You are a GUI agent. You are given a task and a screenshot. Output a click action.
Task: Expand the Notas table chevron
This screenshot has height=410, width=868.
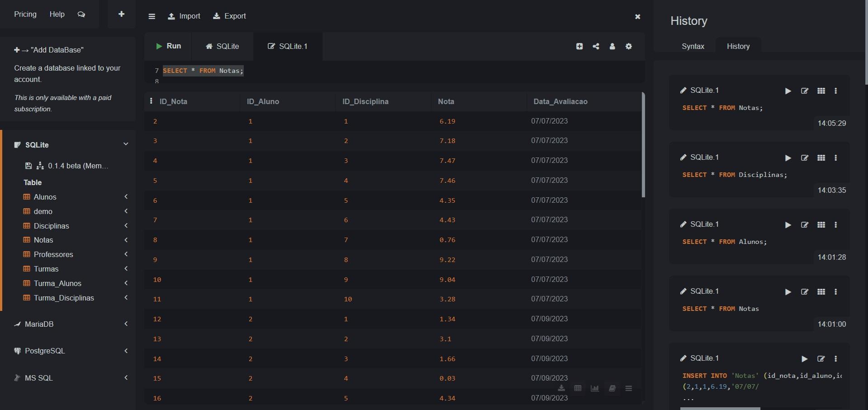click(x=126, y=240)
